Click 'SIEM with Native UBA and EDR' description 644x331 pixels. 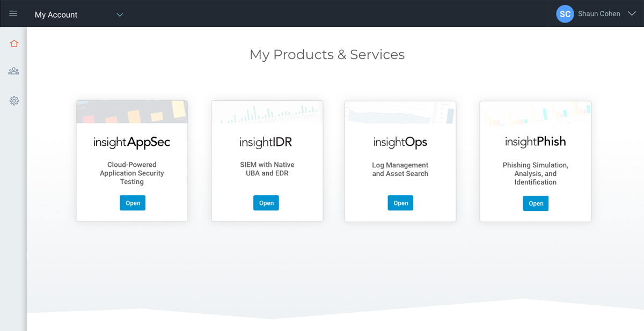tap(267, 169)
